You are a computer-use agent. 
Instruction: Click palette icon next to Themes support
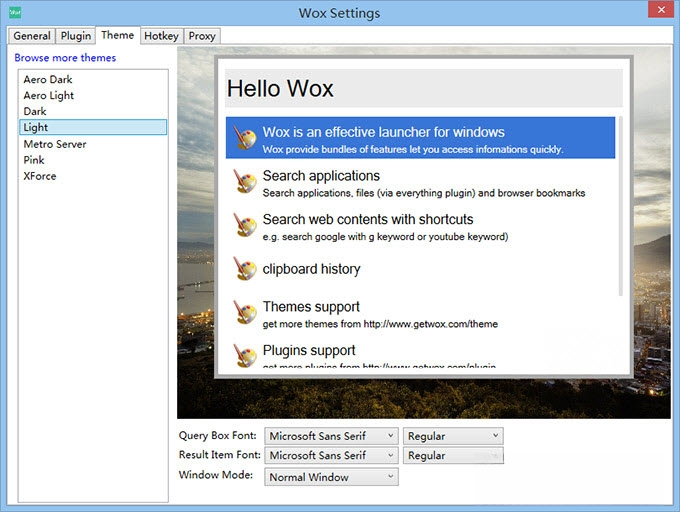(x=245, y=312)
